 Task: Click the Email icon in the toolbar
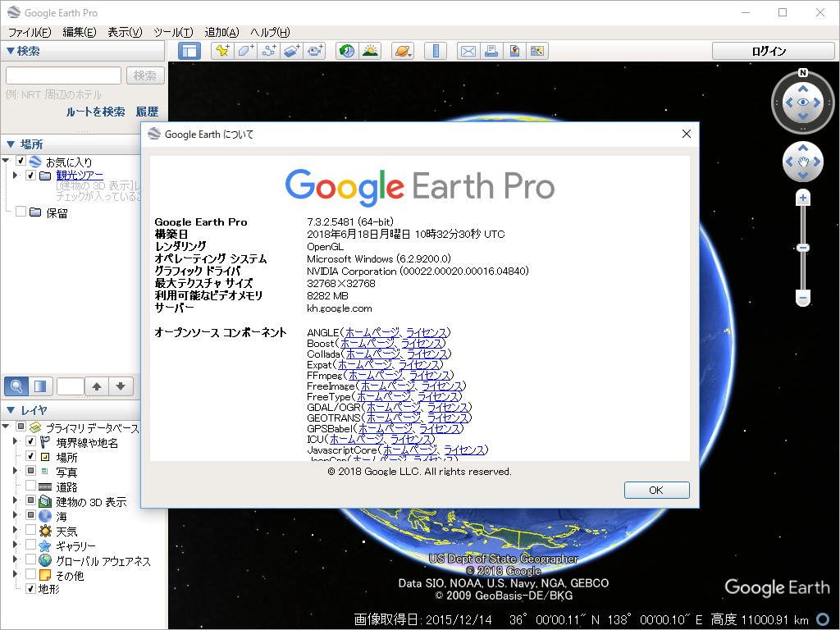coord(468,50)
